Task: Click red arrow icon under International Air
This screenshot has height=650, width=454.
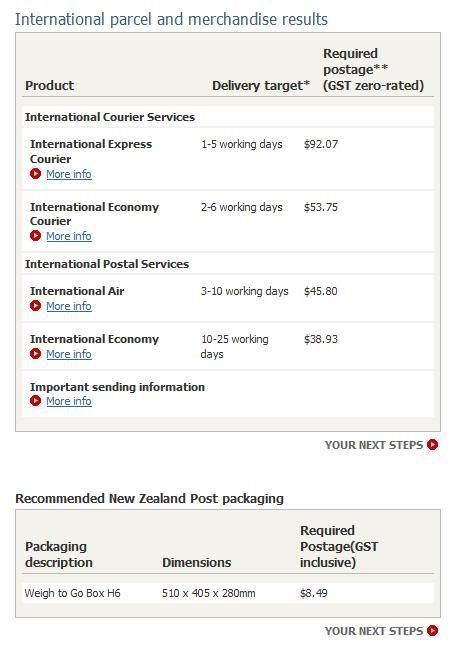Action: pos(35,306)
